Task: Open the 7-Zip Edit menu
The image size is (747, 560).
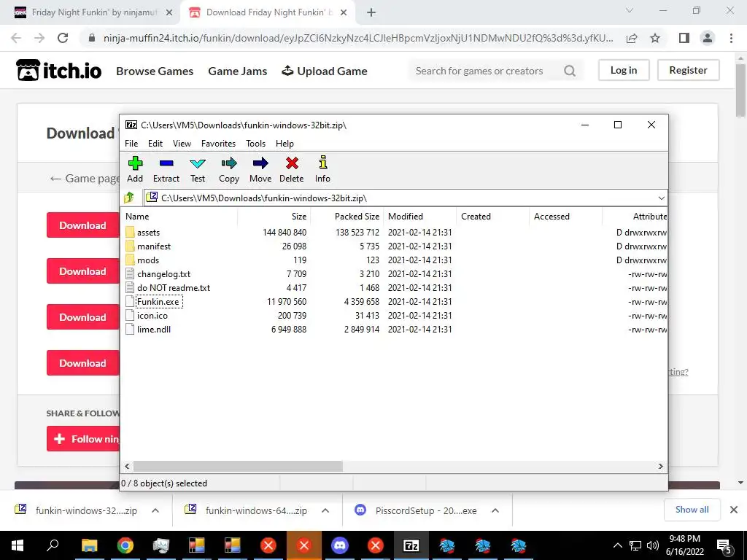Action: pos(155,144)
